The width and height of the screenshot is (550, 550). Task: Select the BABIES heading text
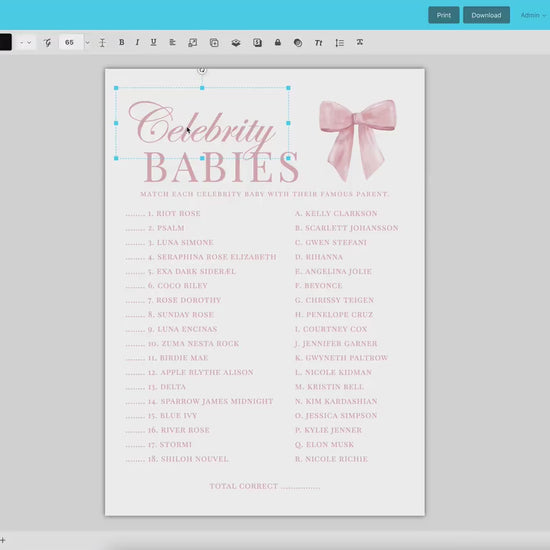[x=221, y=168]
